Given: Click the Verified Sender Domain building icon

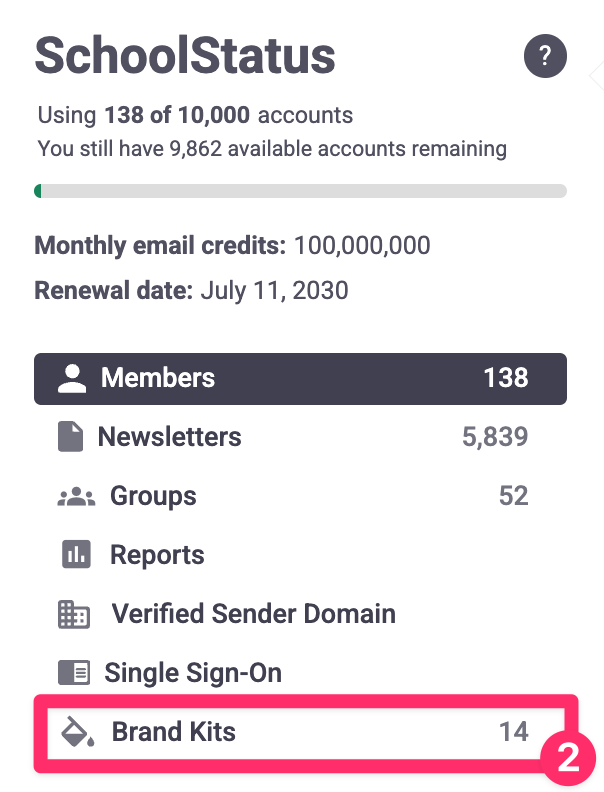Looking at the screenshot, I should click(x=74, y=614).
